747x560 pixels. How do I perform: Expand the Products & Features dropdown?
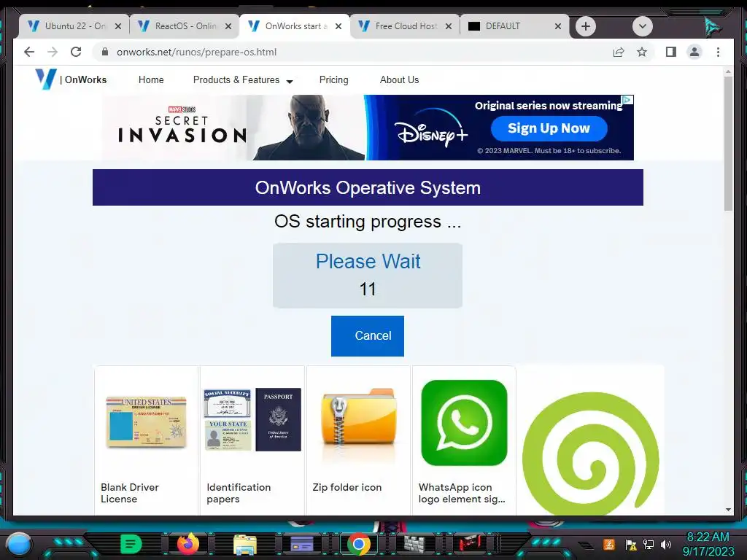[243, 80]
